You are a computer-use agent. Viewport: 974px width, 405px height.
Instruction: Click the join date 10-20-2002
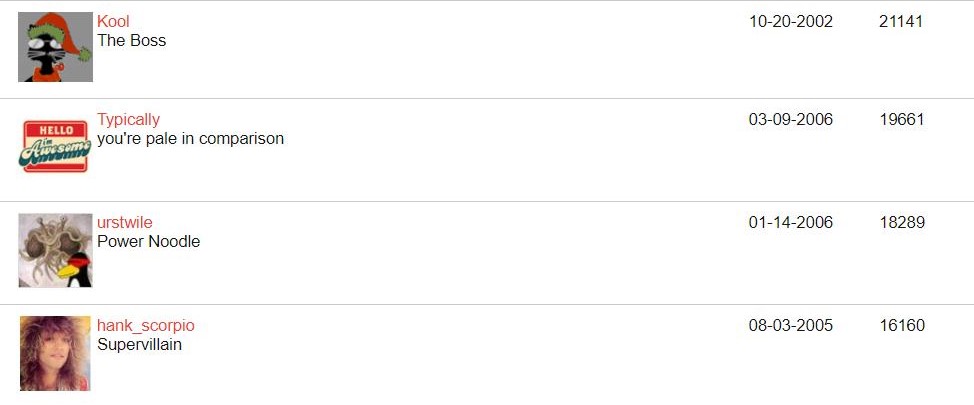791,22
